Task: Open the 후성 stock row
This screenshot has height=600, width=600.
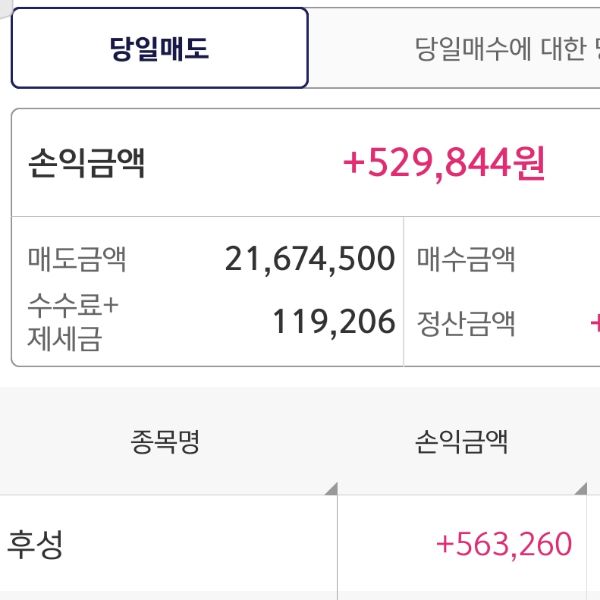Action: [36, 545]
